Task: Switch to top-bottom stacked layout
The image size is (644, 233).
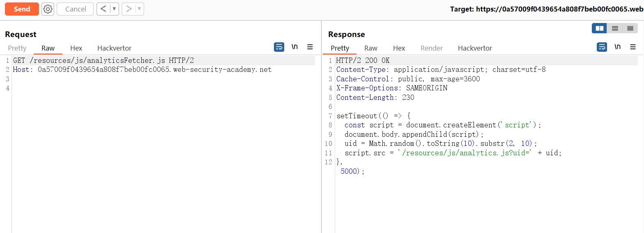Action: (x=615, y=28)
